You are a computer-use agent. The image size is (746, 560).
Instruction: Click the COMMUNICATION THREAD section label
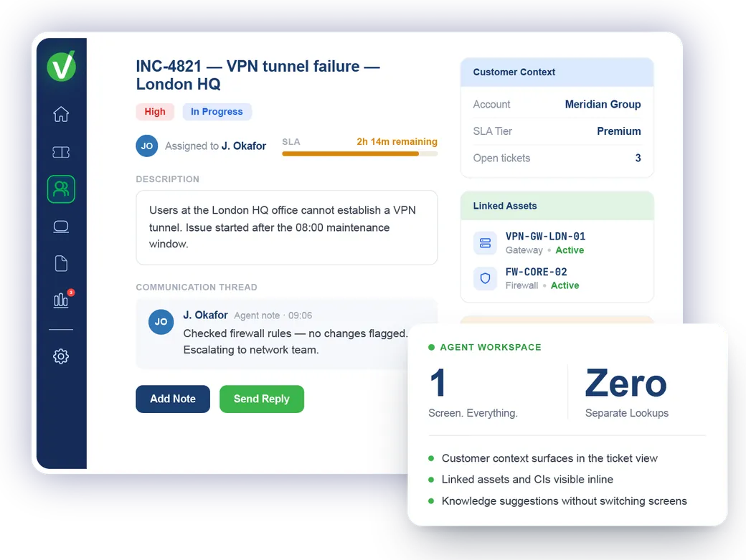(x=197, y=287)
